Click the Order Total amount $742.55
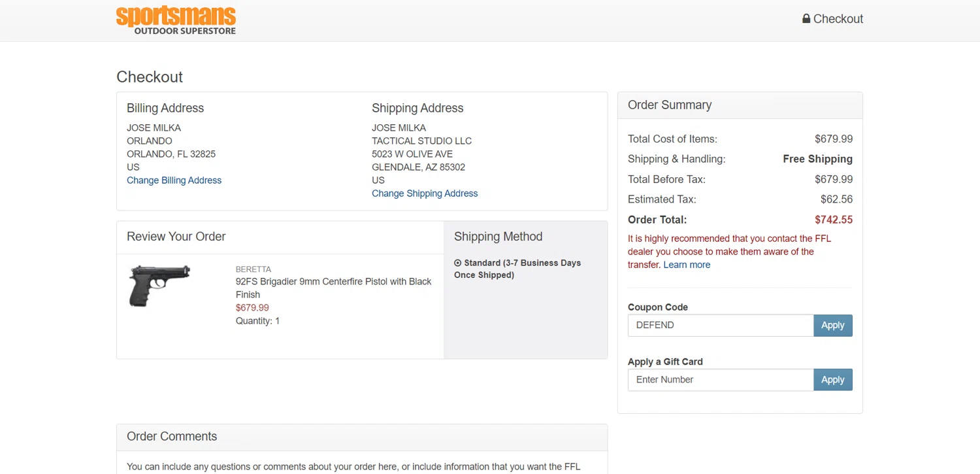This screenshot has width=980, height=474. pos(833,220)
